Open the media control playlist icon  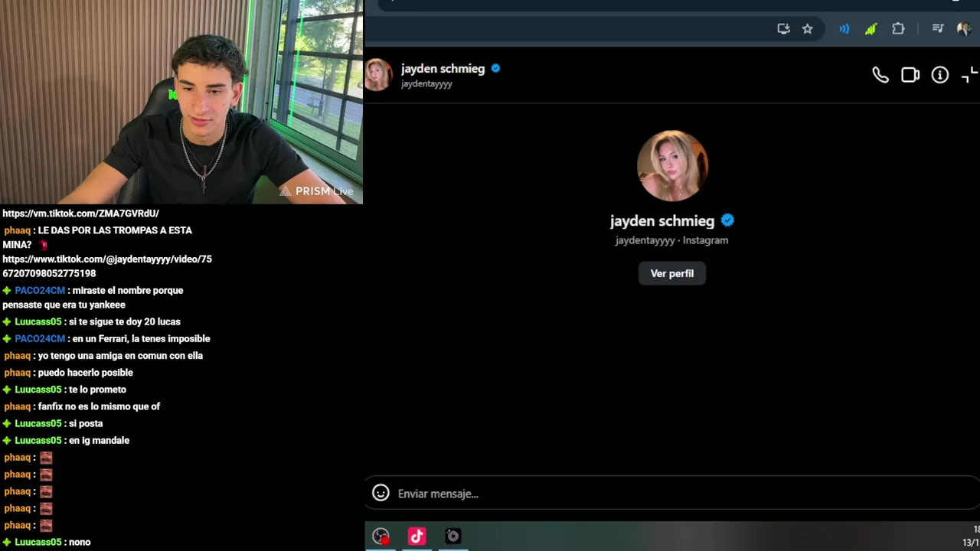pos(938,28)
